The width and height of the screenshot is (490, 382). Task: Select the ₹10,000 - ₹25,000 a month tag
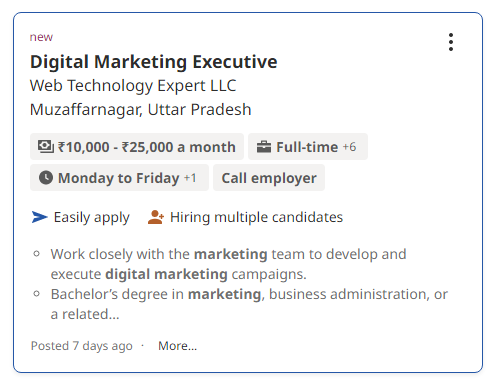tap(137, 147)
